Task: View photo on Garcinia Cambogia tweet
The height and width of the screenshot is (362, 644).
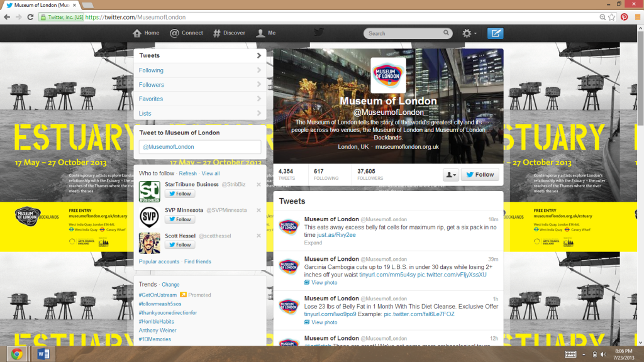Action: (321, 283)
